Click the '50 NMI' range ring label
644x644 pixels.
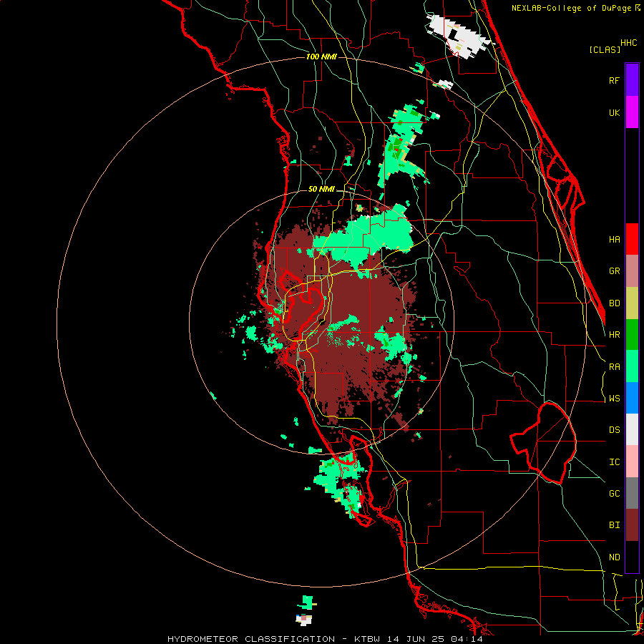pyautogui.click(x=321, y=190)
